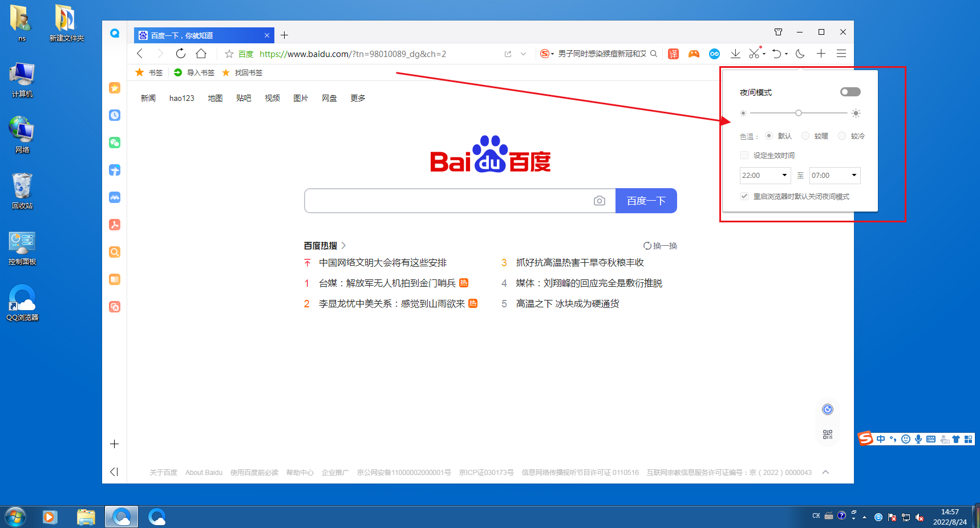Open the page translate tool
This screenshot has width=980, height=528.
673,54
